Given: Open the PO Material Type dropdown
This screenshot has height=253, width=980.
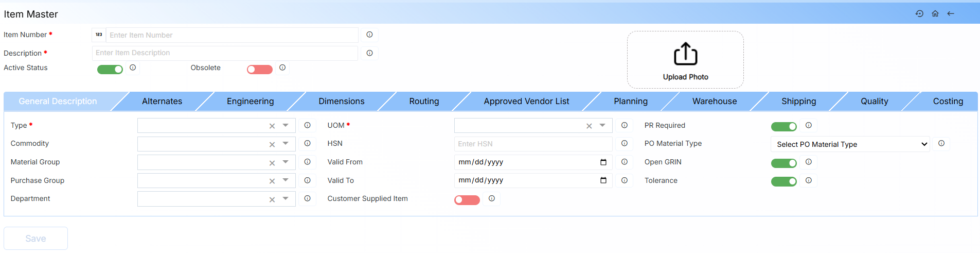Looking at the screenshot, I should 850,144.
